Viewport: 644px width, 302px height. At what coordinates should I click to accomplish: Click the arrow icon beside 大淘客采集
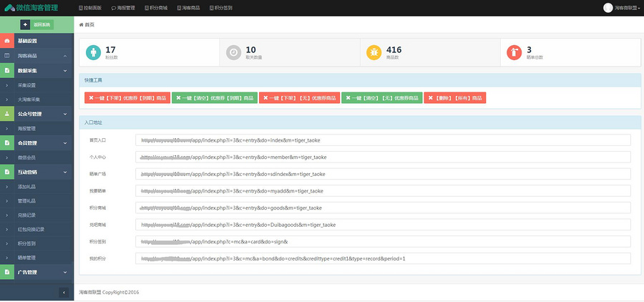coord(7,99)
